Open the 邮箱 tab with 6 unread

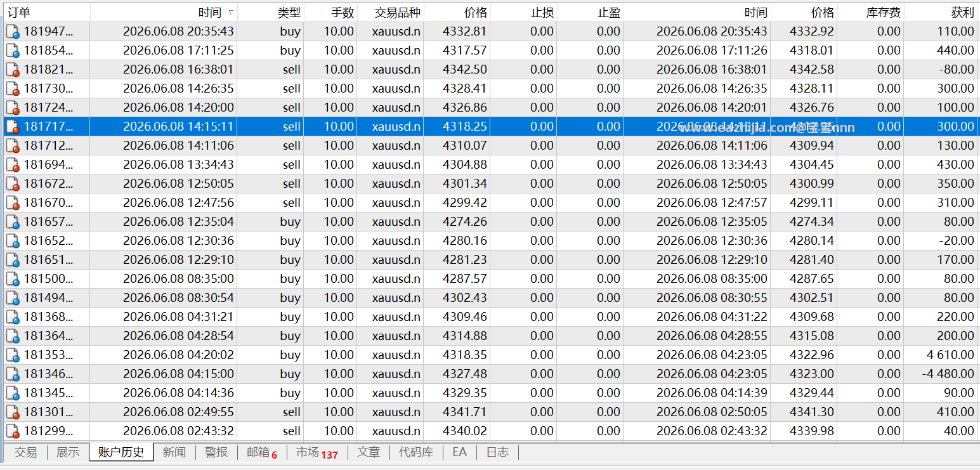point(262,453)
